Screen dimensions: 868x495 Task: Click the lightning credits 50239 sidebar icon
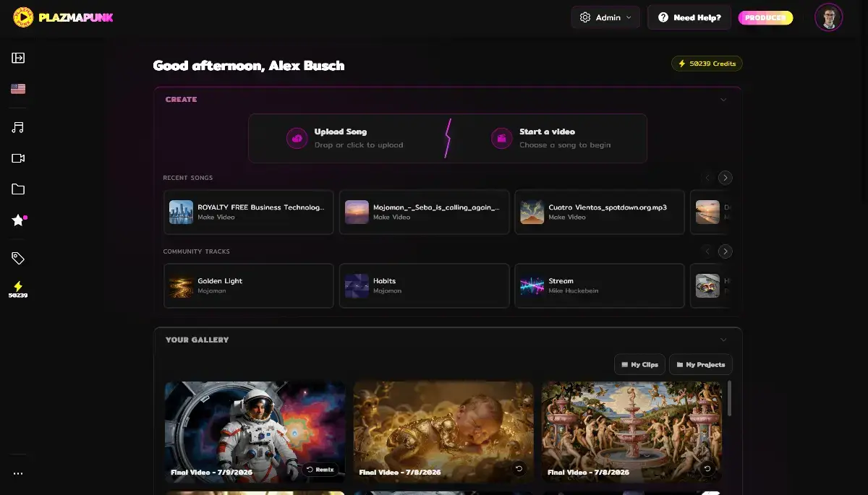[18, 290]
